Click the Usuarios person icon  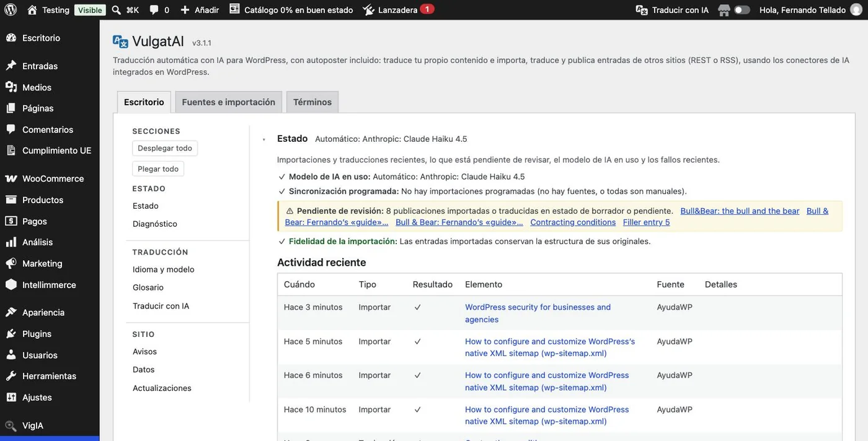click(11, 355)
